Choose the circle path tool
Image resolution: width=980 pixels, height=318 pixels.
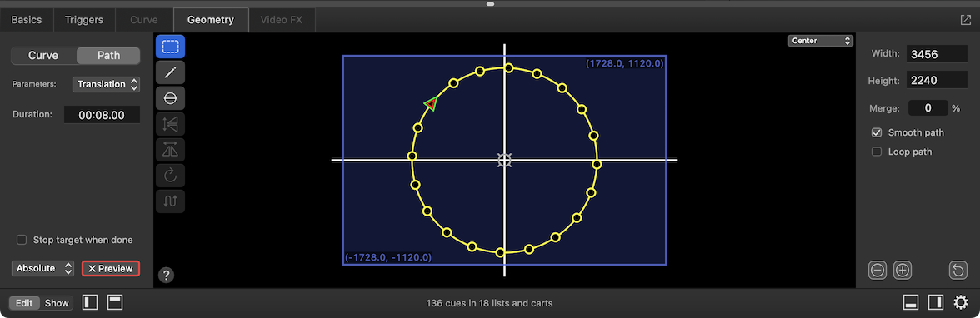tap(170, 98)
